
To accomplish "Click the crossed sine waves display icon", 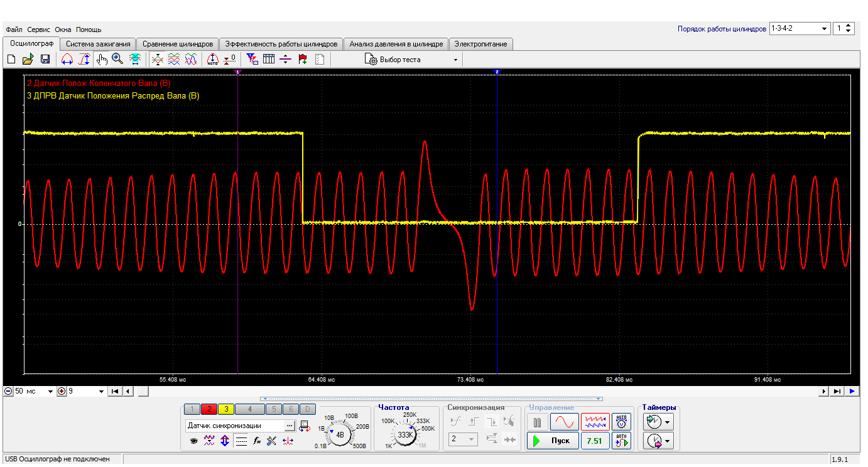I will point(191,59).
